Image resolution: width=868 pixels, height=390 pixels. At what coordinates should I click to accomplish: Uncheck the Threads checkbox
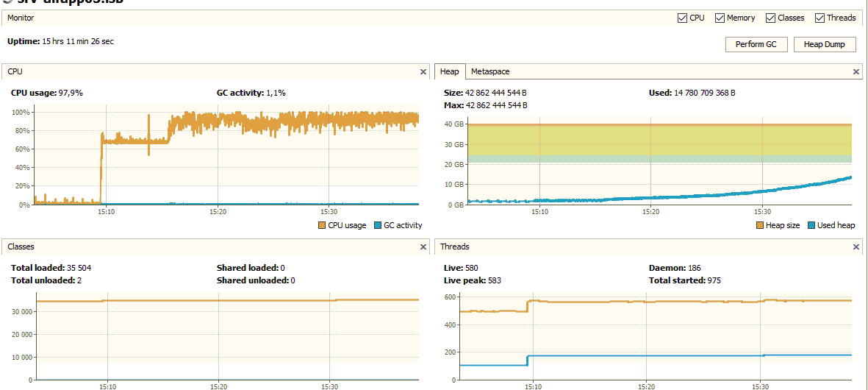pos(819,18)
